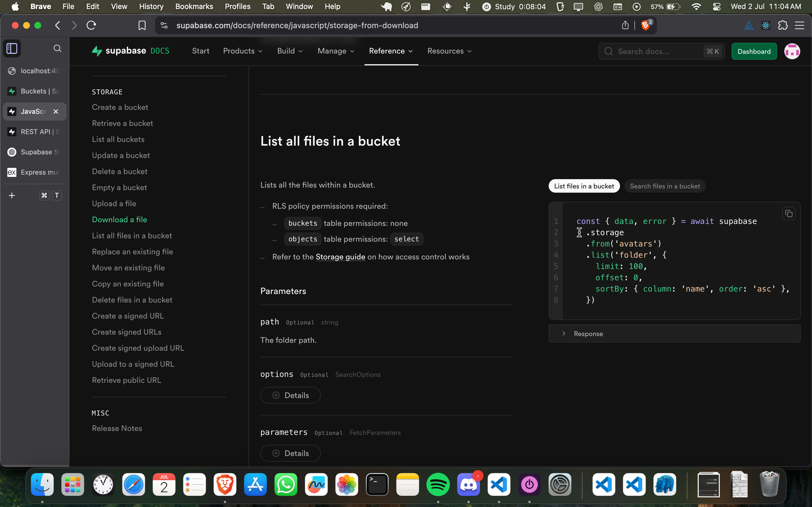
Task: Copy the code snippet using copy icon
Action: (789, 214)
